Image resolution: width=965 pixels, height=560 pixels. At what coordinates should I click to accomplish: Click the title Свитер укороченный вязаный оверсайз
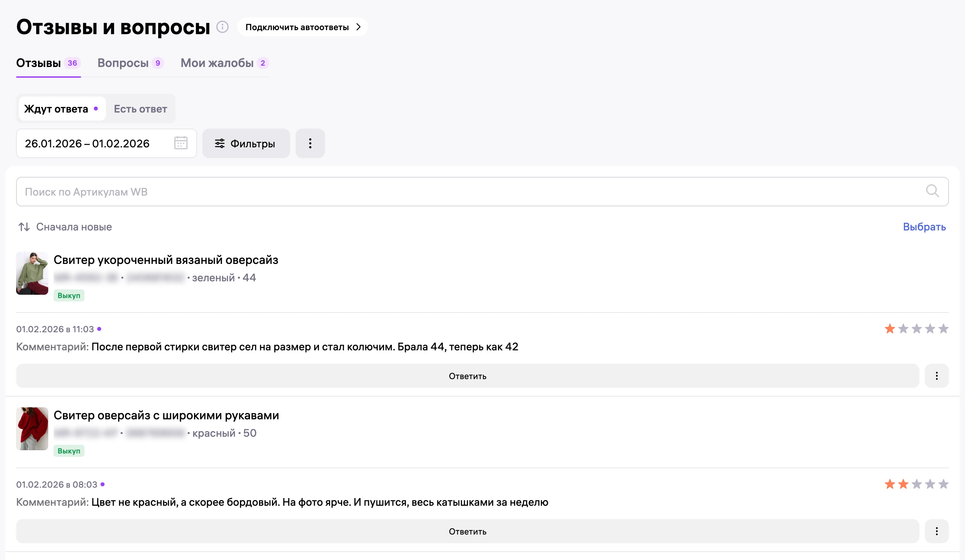(x=166, y=260)
